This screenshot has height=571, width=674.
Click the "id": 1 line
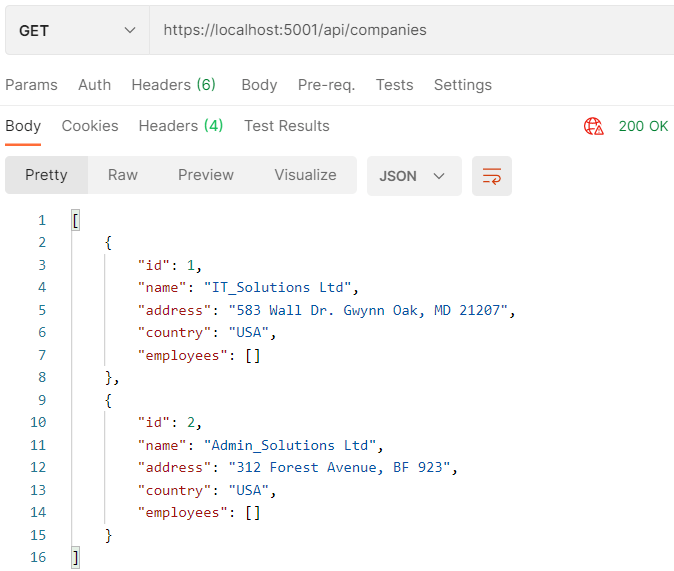(x=170, y=265)
